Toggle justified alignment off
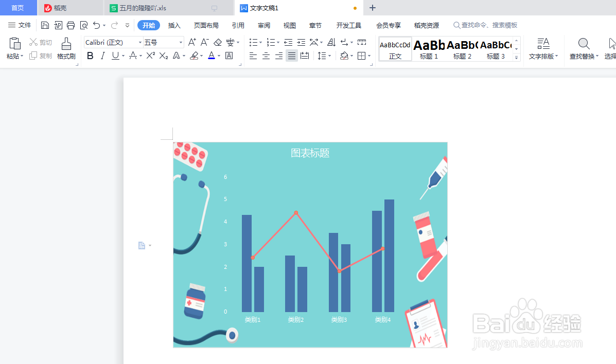616x364 pixels. point(291,56)
